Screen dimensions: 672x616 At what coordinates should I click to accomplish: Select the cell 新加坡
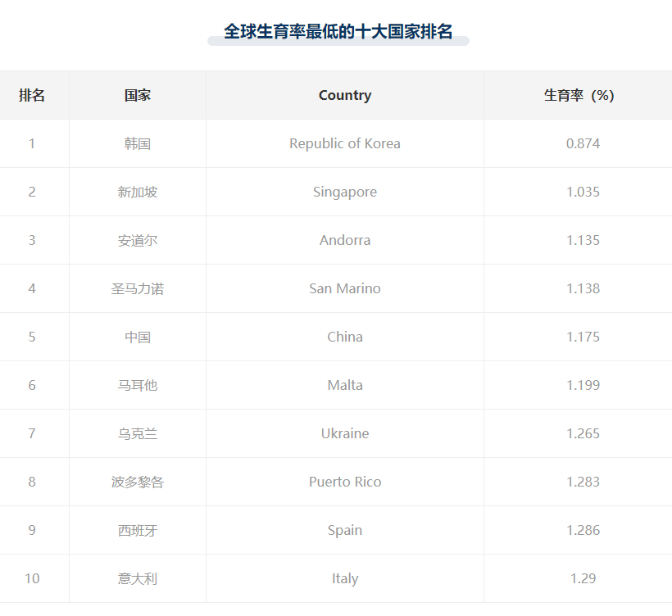click(138, 192)
